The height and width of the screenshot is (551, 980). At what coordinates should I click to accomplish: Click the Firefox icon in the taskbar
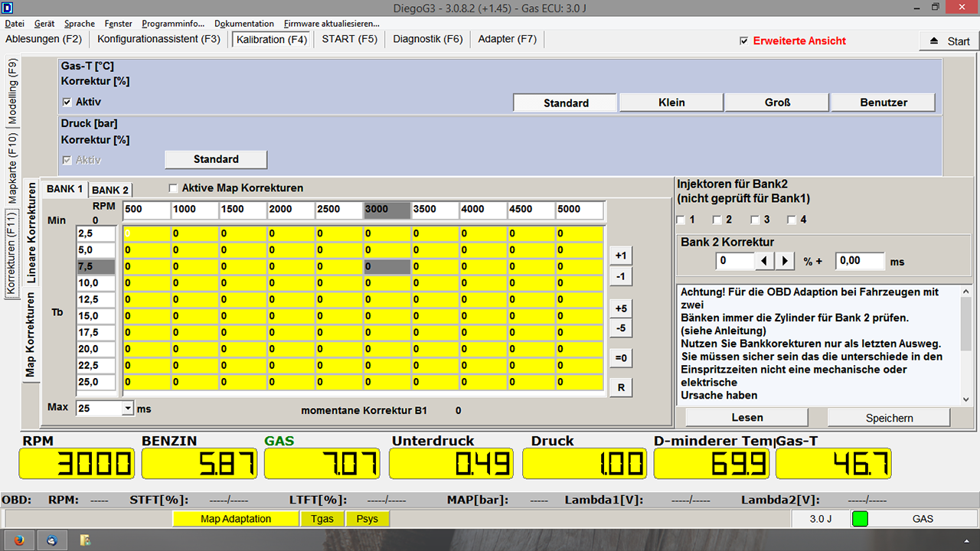pyautogui.click(x=19, y=540)
